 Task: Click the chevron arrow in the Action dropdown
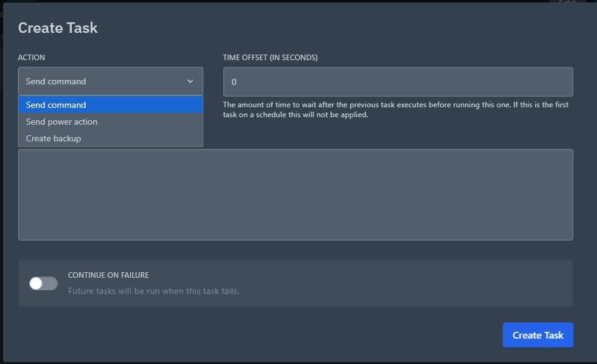190,81
